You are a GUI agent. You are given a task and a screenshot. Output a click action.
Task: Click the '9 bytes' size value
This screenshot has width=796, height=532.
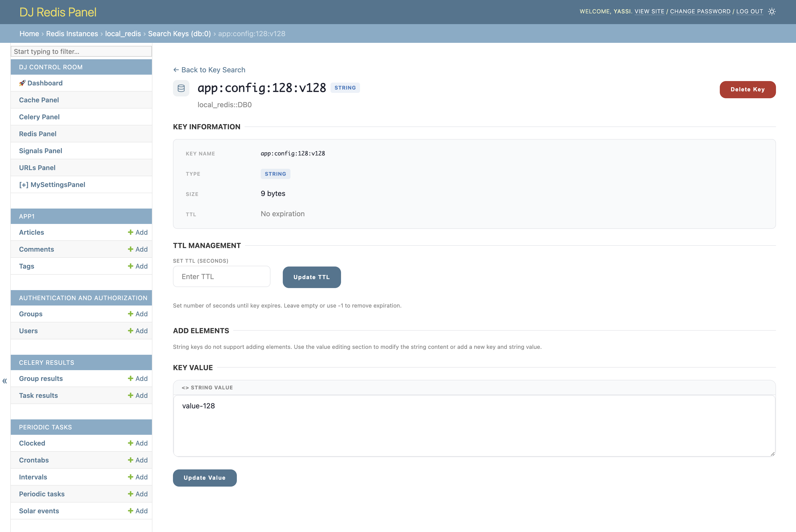point(273,194)
